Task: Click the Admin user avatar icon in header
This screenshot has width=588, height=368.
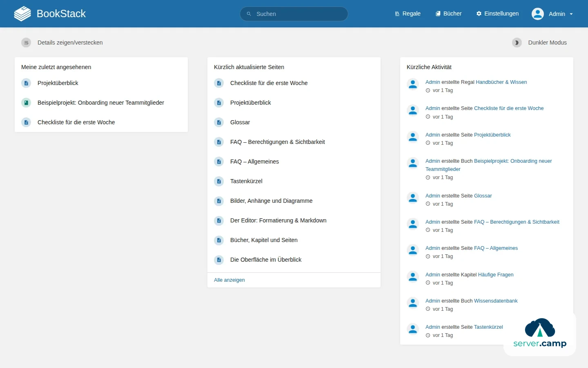Action: point(538,14)
